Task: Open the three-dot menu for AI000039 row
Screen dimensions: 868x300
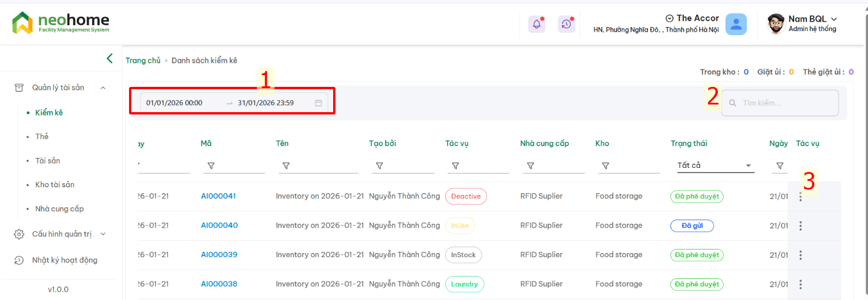Action: (801, 255)
